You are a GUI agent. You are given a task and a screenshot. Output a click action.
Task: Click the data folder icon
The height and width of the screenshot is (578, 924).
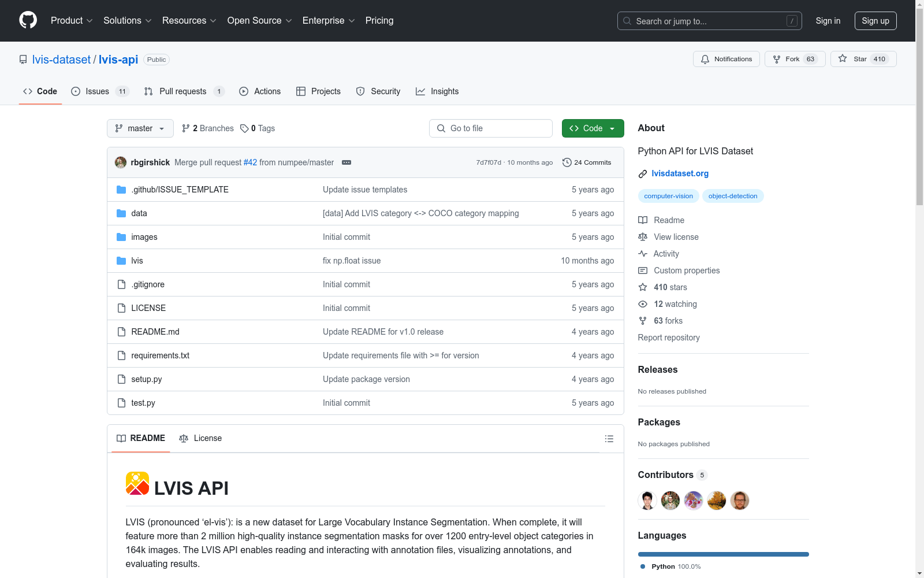pyautogui.click(x=121, y=213)
